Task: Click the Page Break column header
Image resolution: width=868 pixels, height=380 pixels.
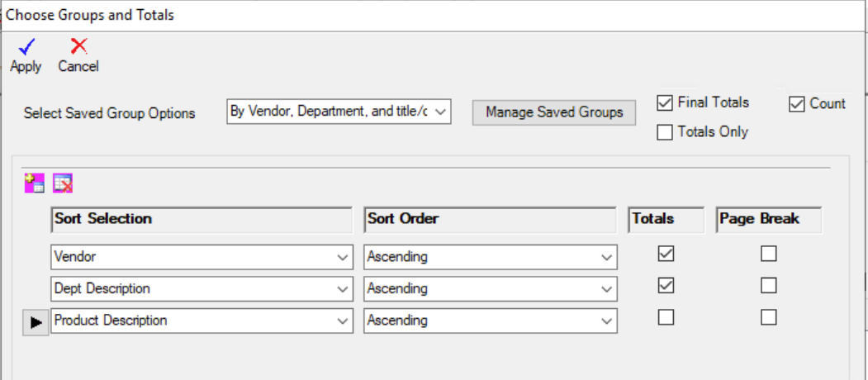Action: pyautogui.click(x=769, y=220)
